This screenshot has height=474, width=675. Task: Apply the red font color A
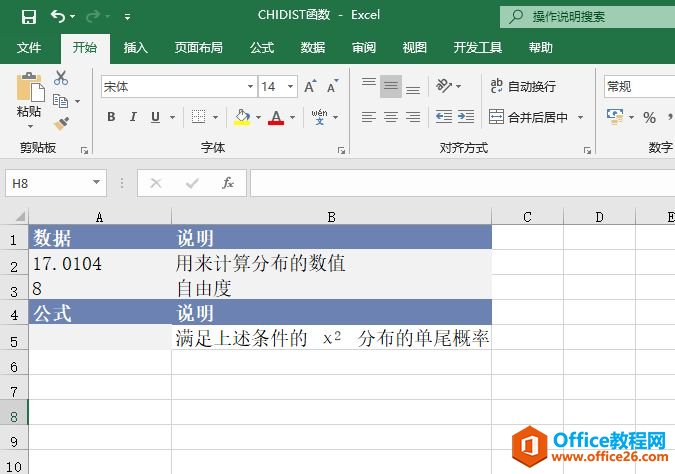coord(276,117)
